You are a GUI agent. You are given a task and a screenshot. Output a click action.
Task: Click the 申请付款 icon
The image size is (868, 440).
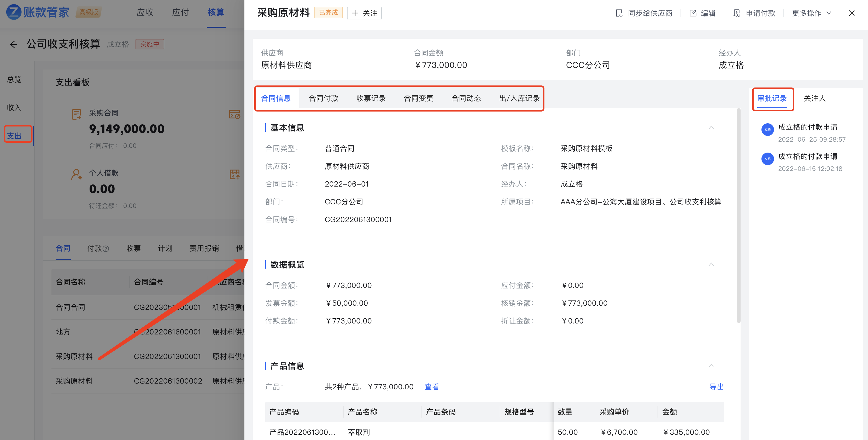[737, 13]
